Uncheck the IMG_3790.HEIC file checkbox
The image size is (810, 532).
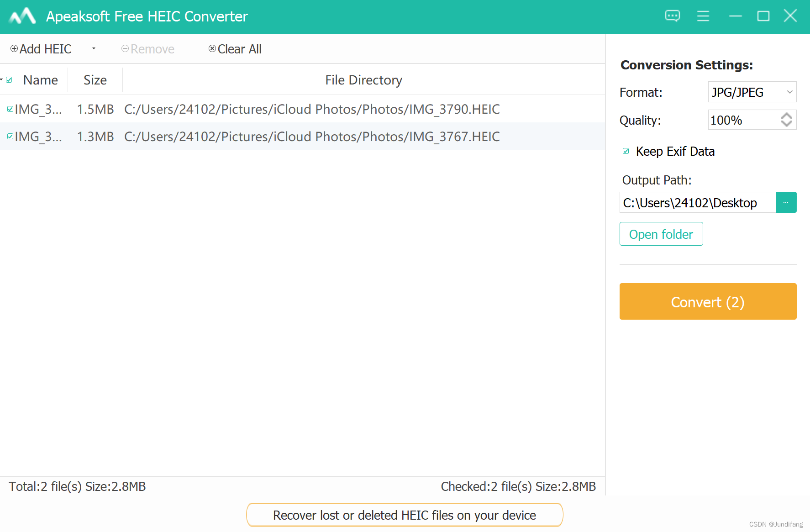coord(10,109)
